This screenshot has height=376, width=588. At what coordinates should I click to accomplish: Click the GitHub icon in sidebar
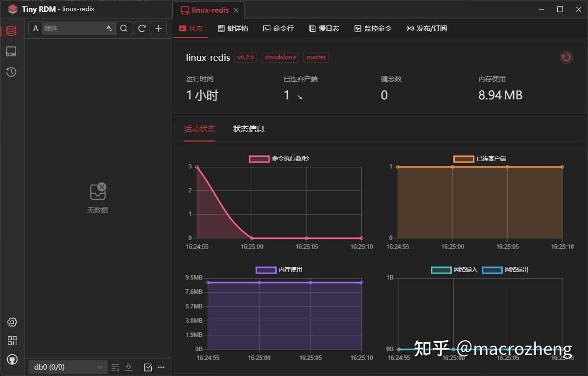tap(12, 359)
